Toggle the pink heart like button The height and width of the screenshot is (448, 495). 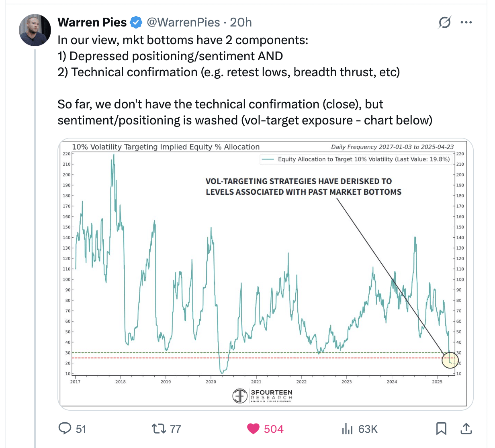253,429
